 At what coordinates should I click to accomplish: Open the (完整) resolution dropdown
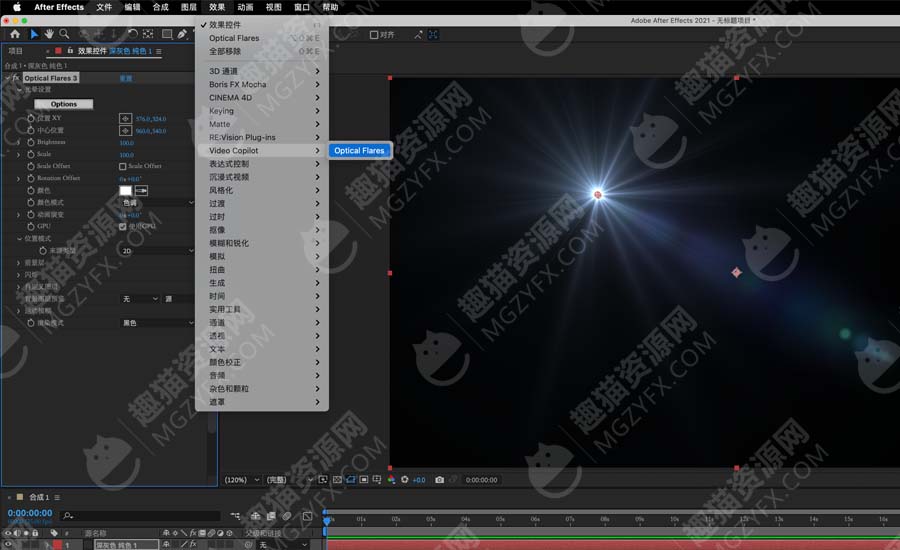point(290,480)
